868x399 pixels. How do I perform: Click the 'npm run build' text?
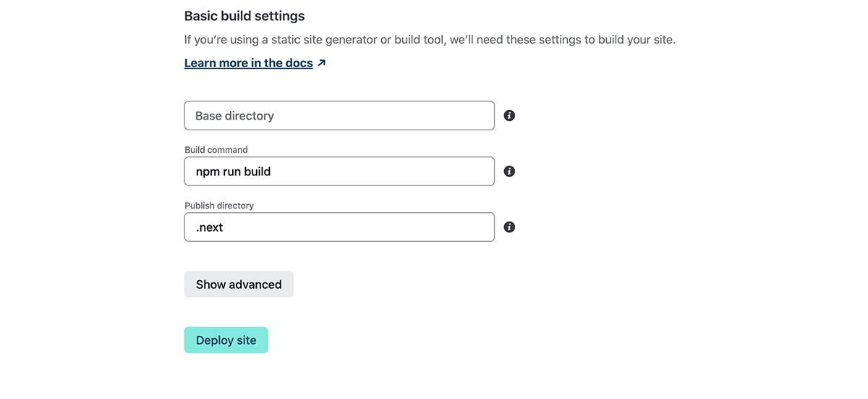pos(233,172)
